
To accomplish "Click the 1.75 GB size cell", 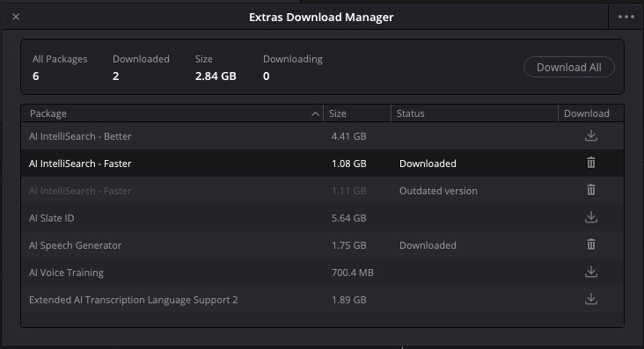I will (x=348, y=245).
